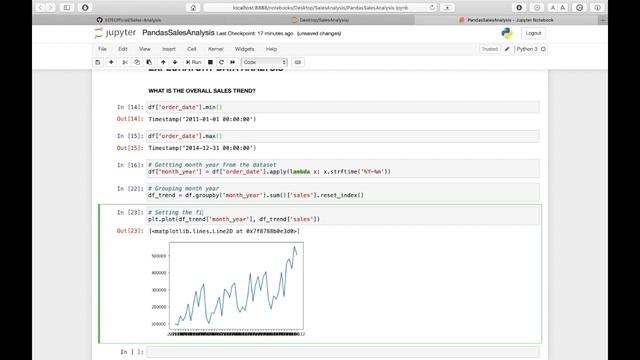Open the File menu

point(102,49)
